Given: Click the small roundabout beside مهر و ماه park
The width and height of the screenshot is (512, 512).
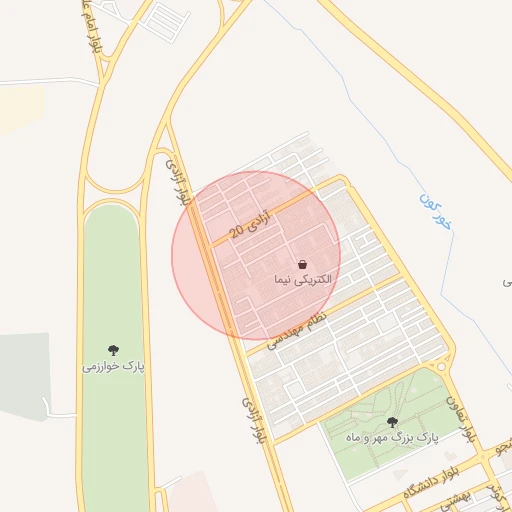Looking at the screenshot, I should (x=441, y=367).
